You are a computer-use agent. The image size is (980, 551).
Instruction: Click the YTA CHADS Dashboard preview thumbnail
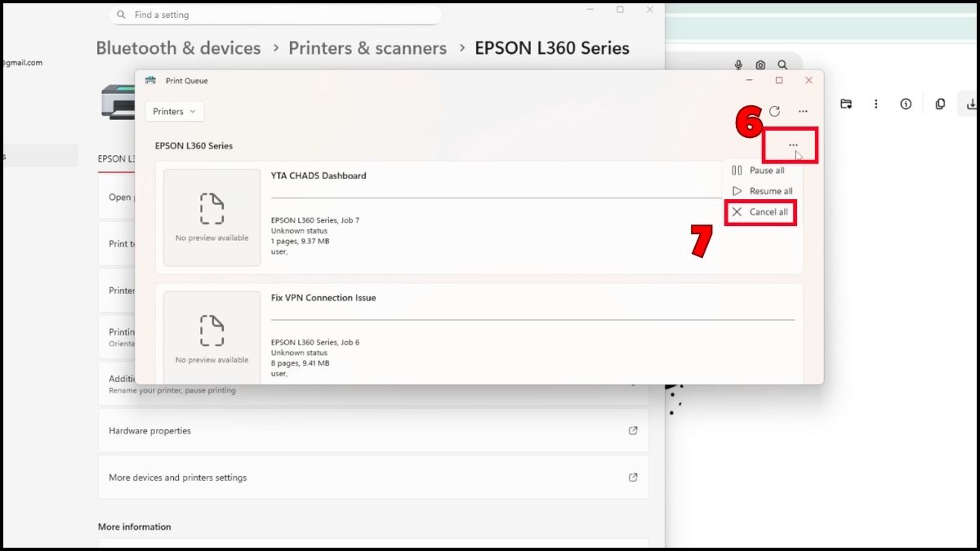point(212,217)
